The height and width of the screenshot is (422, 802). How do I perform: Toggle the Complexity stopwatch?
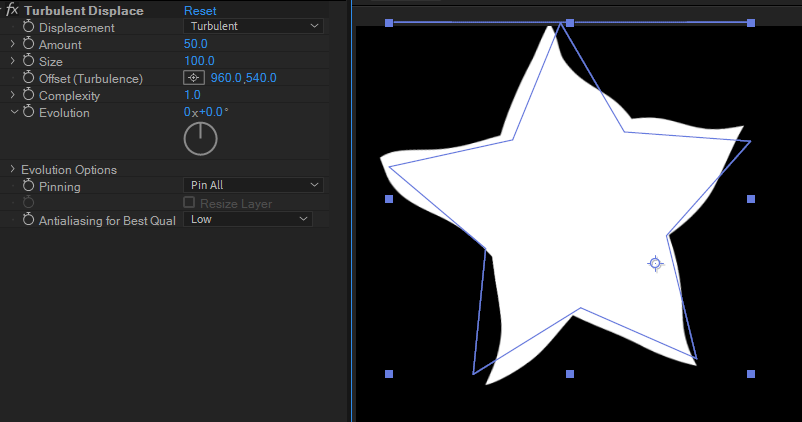tap(29, 95)
